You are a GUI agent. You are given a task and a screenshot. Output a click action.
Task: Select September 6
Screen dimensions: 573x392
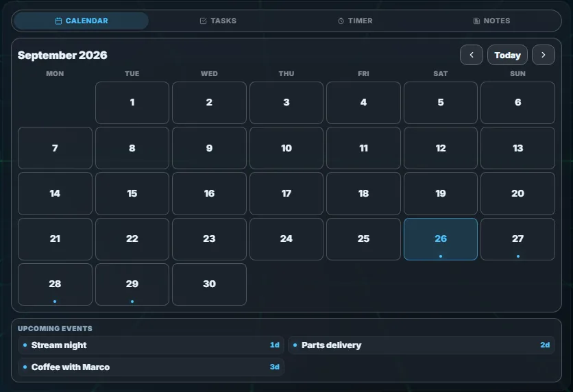pos(517,103)
